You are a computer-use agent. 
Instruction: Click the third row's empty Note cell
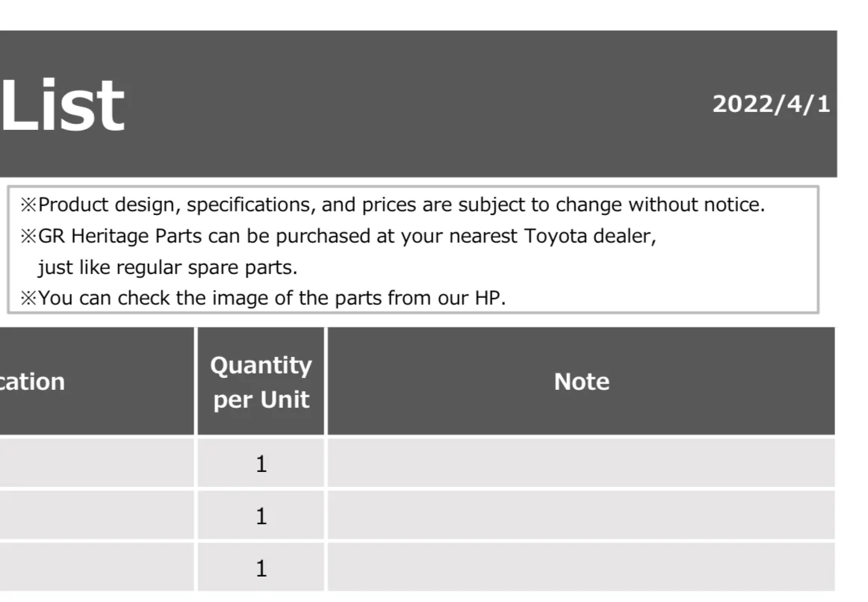pos(581,567)
